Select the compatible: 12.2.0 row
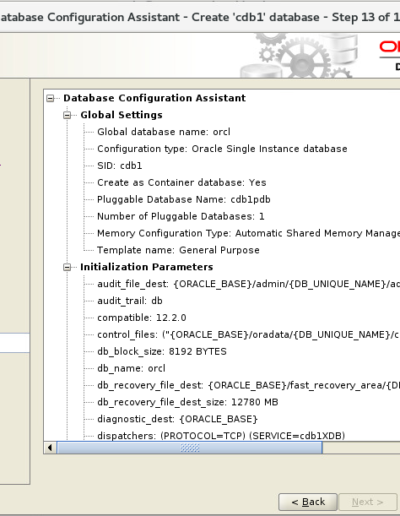The height and width of the screenshot is (516, 400). pyautogui.click(x=142, y=318)
